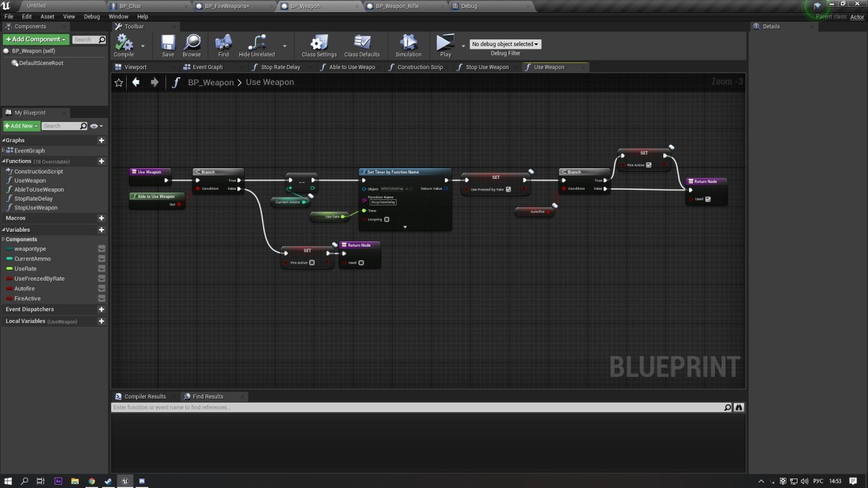Click BP_Weapon in graph breadcrumb

[211, 82]
